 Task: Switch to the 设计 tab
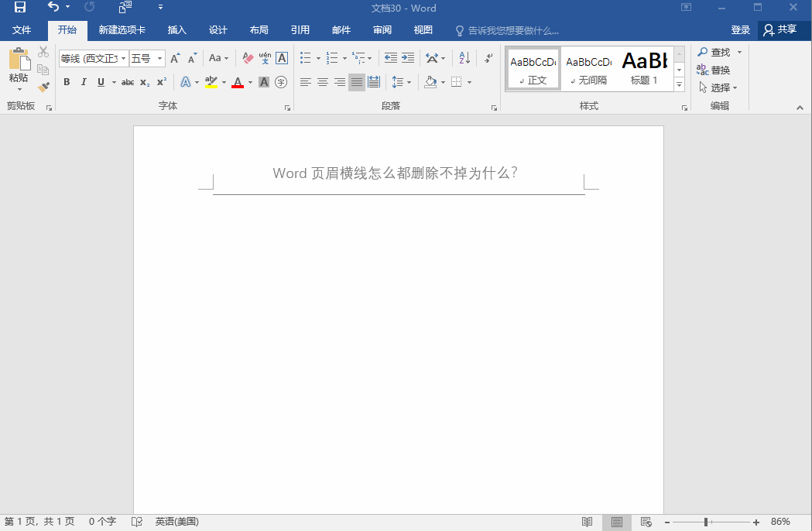tap(218, 30)
